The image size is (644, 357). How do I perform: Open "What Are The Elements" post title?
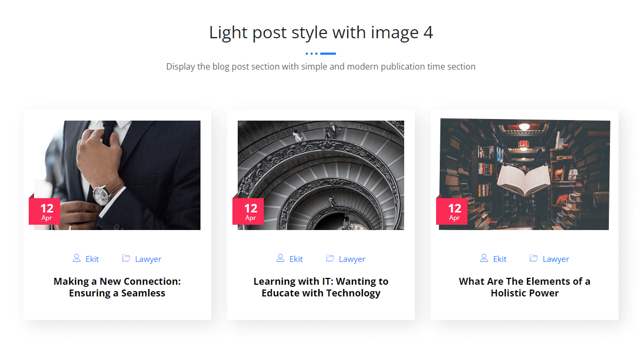(524, 287)
